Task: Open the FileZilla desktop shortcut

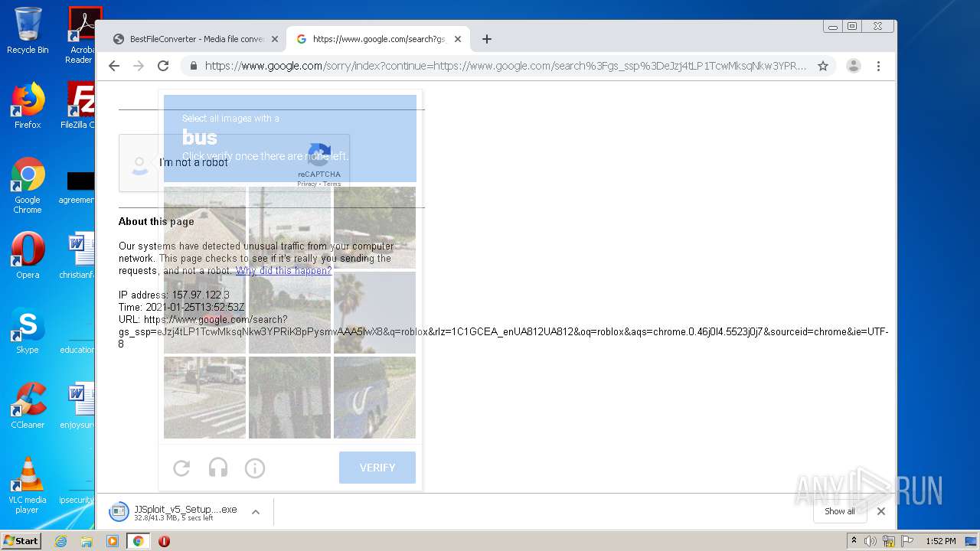Action: 80,106
